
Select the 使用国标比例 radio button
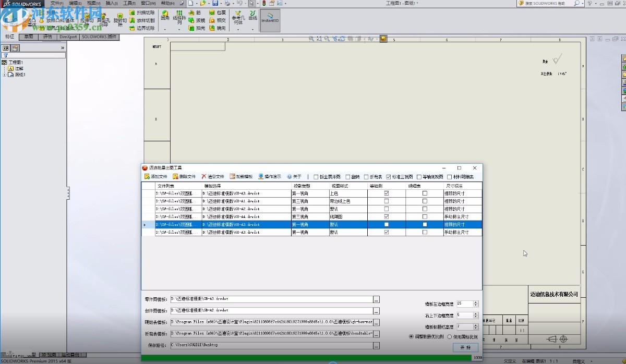point(450,337)
